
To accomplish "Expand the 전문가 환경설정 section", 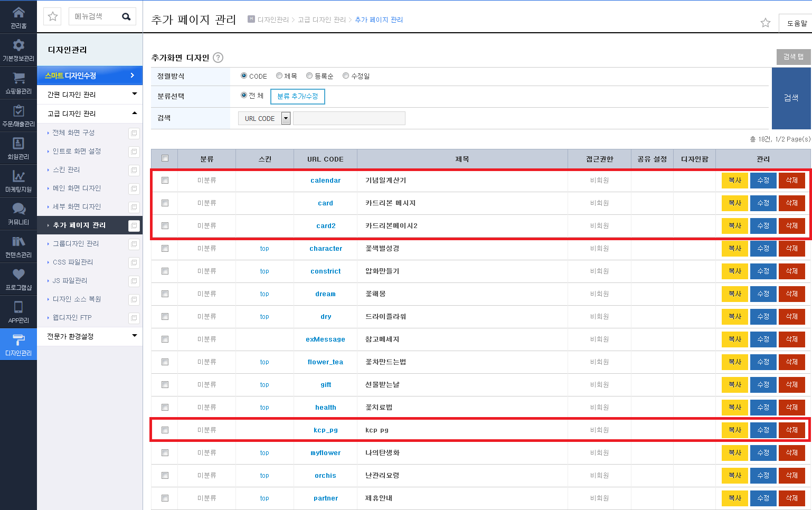I will pos(90,336).
